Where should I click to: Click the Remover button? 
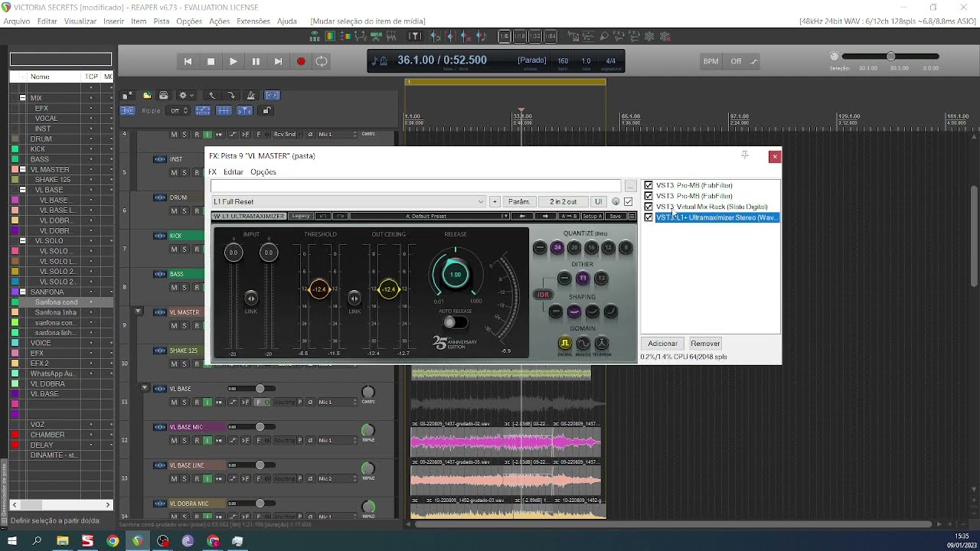[x=705, y=344]
